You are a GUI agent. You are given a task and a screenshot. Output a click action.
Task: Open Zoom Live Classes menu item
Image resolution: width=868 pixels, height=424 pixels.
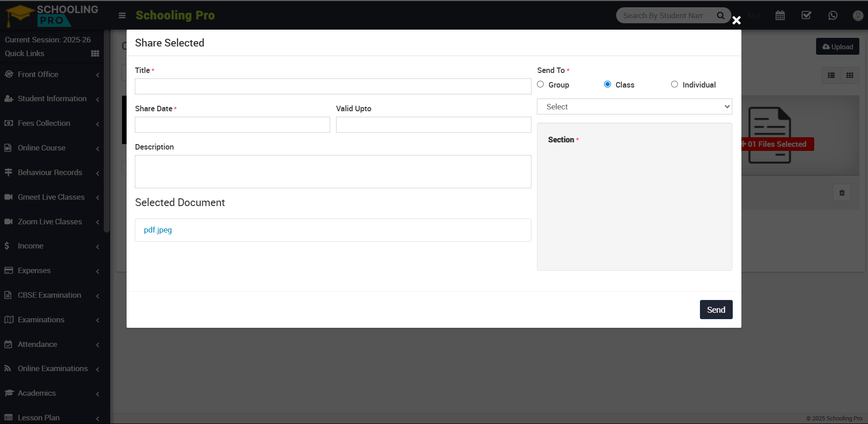[x=52, y=222]
